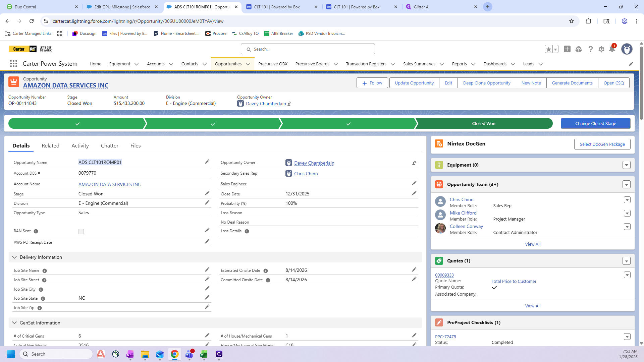Click the Closed Won path stage

[483, 123]
